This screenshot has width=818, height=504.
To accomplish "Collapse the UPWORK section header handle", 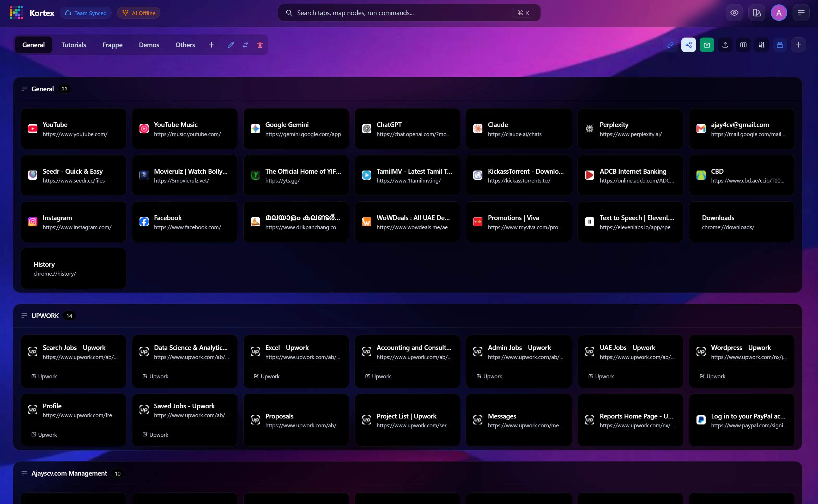I will (x=24, y=316).
